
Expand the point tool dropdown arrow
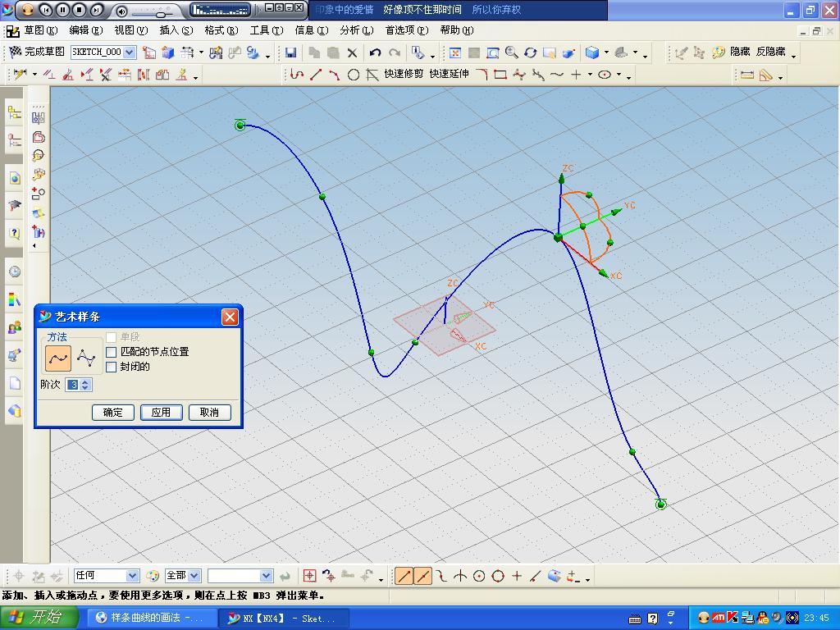590,75
